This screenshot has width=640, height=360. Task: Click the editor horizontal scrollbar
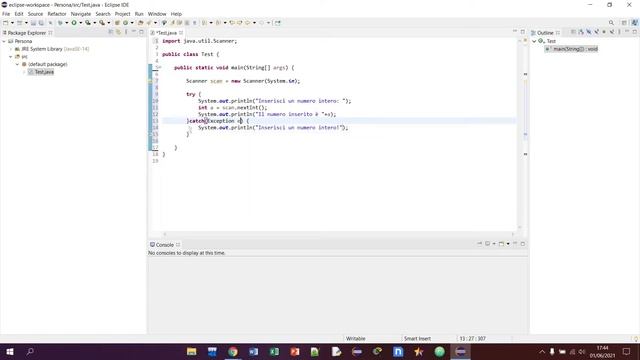[x=339, y=234]
